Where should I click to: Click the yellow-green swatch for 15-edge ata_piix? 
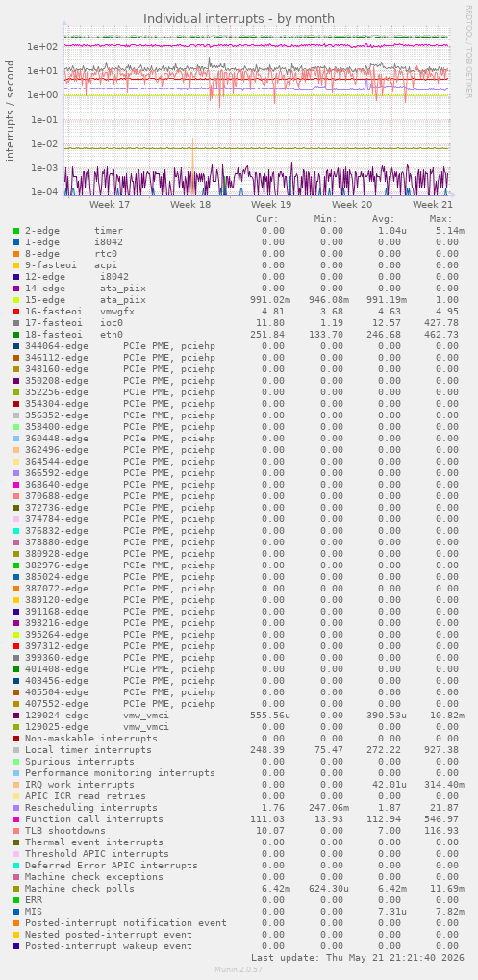(16, 300)
